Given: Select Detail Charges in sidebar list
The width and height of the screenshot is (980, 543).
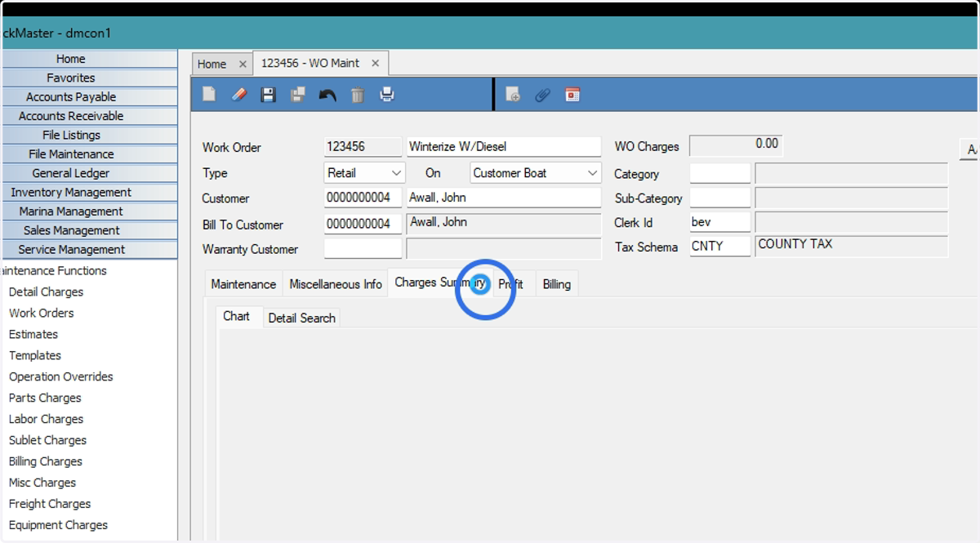Looking at the screenshot, I should (x=46, y=292).
